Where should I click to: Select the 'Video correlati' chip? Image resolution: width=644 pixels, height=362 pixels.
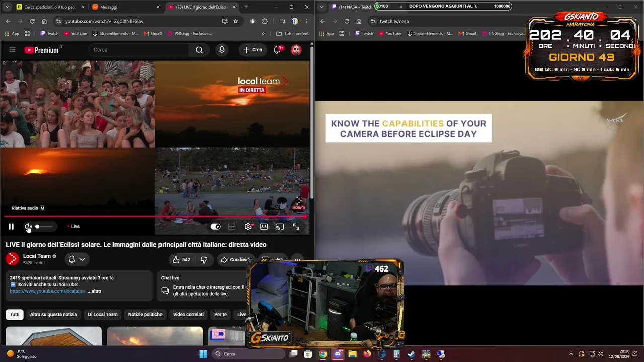pos(188,315)
